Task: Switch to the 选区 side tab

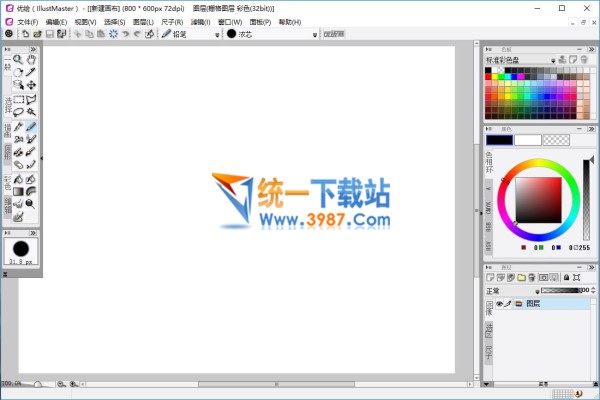Action: tap(489, 330)
